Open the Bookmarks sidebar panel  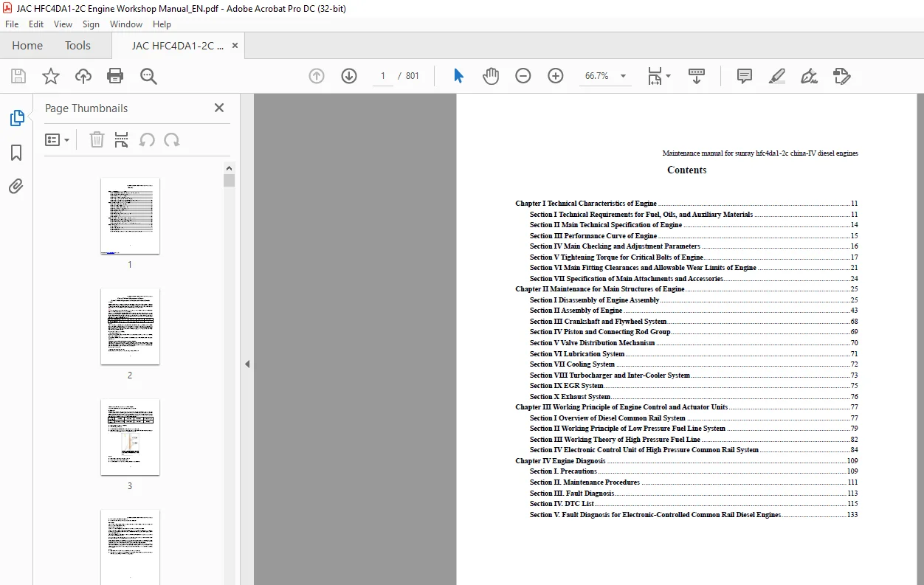click(16, 153)
